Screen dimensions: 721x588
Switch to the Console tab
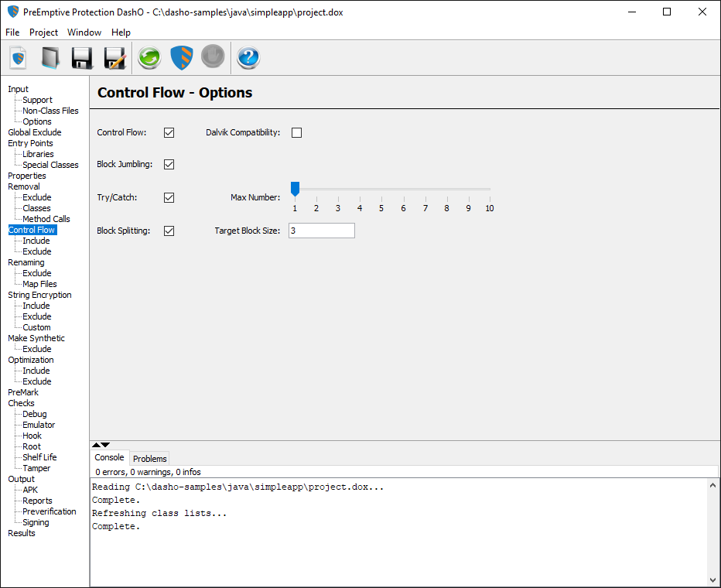point(109,457)
